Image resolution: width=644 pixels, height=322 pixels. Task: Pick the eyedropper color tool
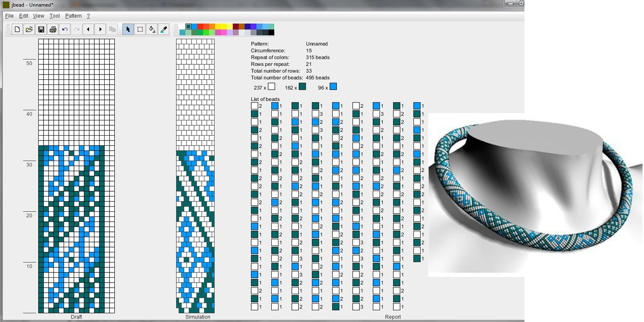point(164,29)
